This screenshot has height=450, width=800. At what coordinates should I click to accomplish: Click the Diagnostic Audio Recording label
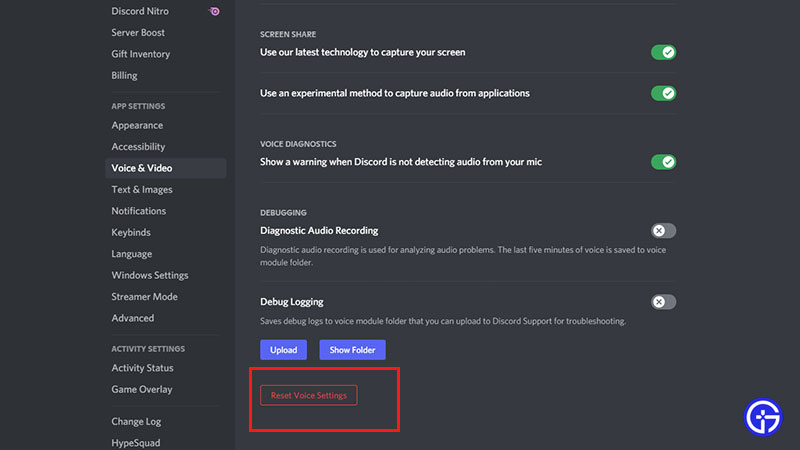[x=319, y=231]
